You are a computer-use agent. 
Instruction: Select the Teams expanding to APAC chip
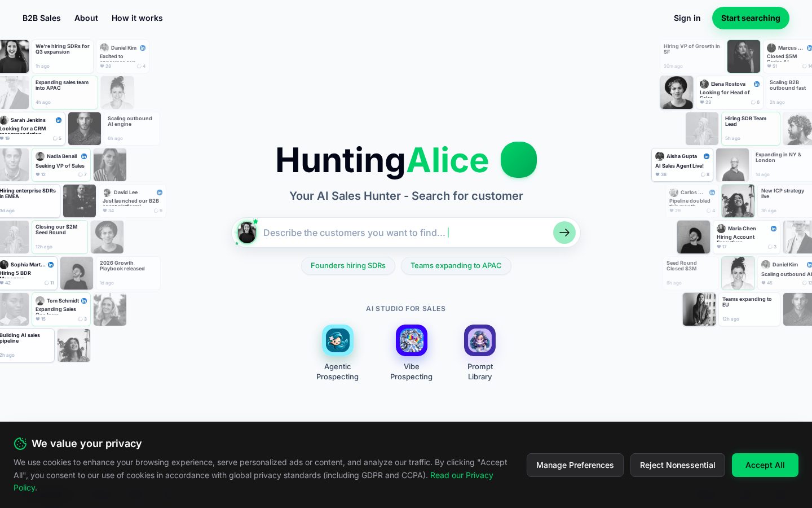point(456,266)
